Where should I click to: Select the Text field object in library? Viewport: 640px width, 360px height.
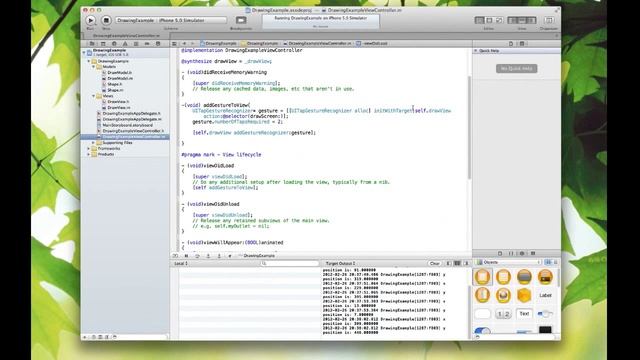(524, 314)
